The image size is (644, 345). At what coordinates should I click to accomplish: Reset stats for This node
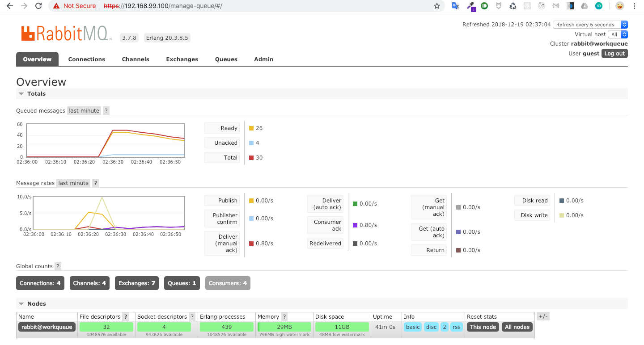tap(483, 327)
